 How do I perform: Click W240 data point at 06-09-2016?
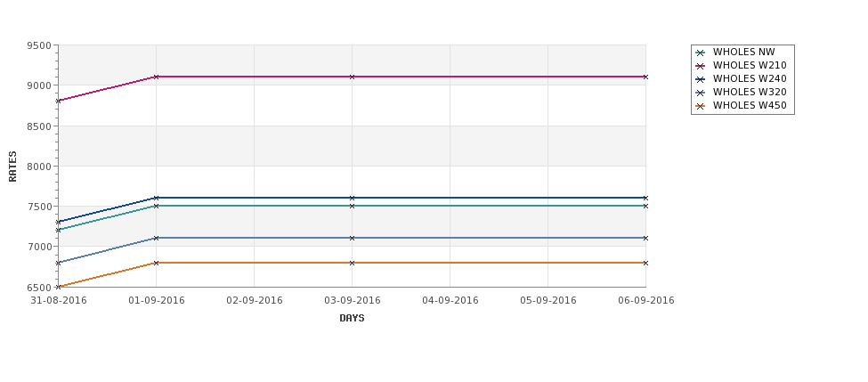[x=645, y=198]
